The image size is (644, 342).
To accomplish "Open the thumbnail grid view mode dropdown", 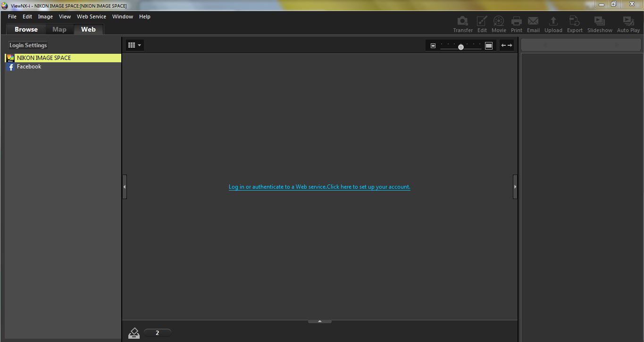I will point(134,45).
